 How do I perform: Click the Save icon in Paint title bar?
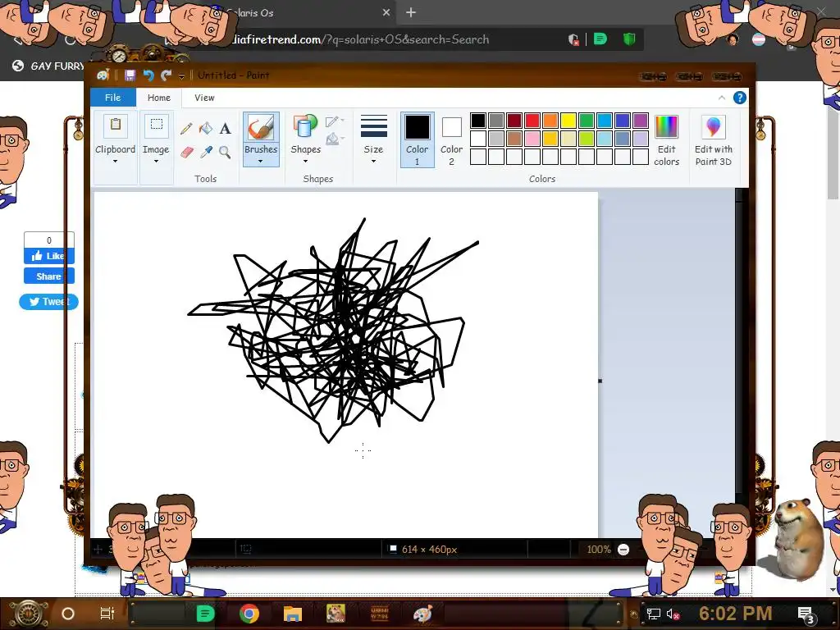130,75
